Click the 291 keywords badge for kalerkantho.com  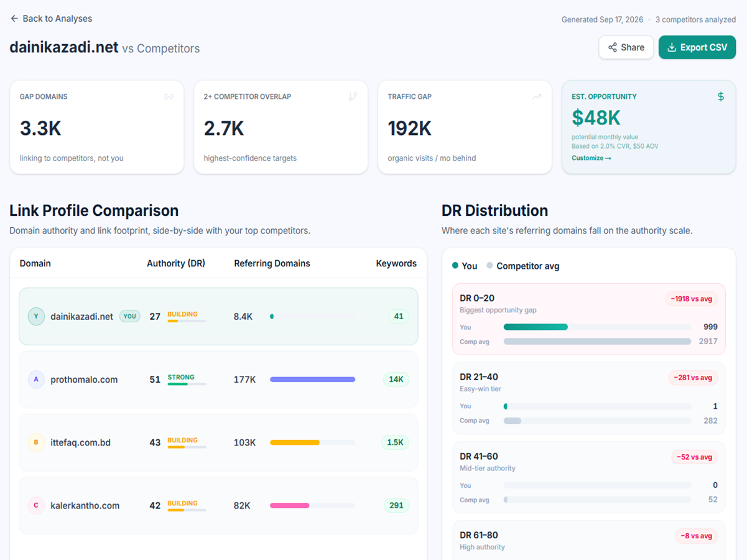pyautogui.click(x=396, y=505)
